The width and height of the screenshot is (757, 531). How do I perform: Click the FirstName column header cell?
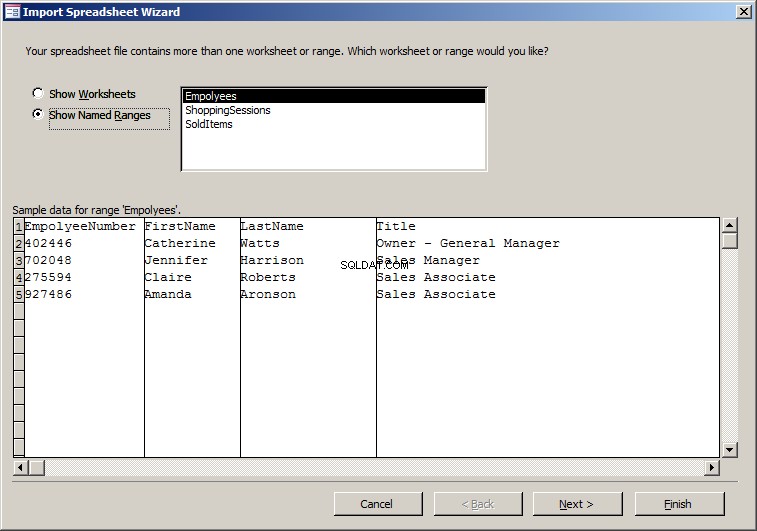click(x=192, y=226)
